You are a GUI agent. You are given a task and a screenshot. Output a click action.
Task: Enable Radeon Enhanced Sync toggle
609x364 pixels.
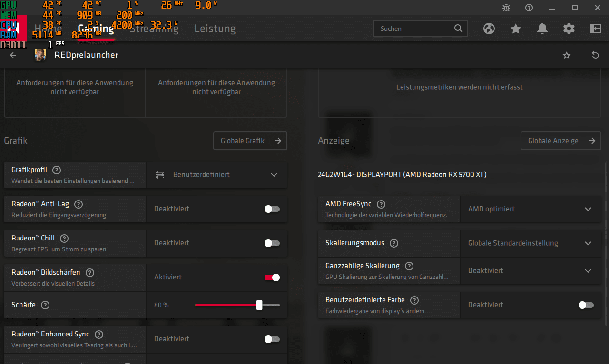click(272, 339)
